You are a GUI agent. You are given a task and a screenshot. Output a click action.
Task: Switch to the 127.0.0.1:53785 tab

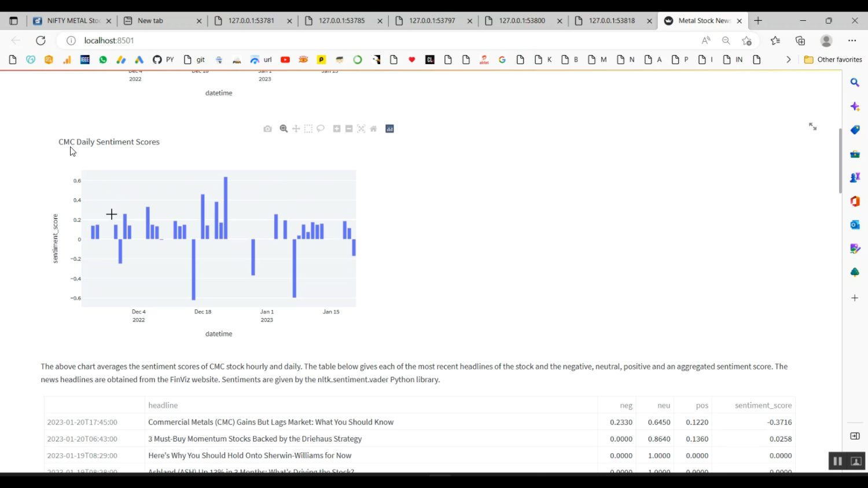click(343, 21)
